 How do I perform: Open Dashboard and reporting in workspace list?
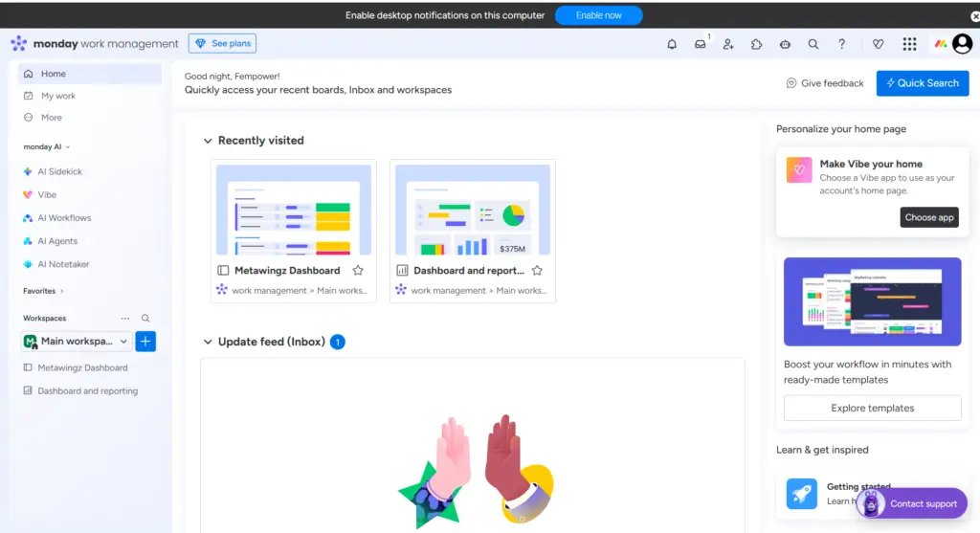87,390
